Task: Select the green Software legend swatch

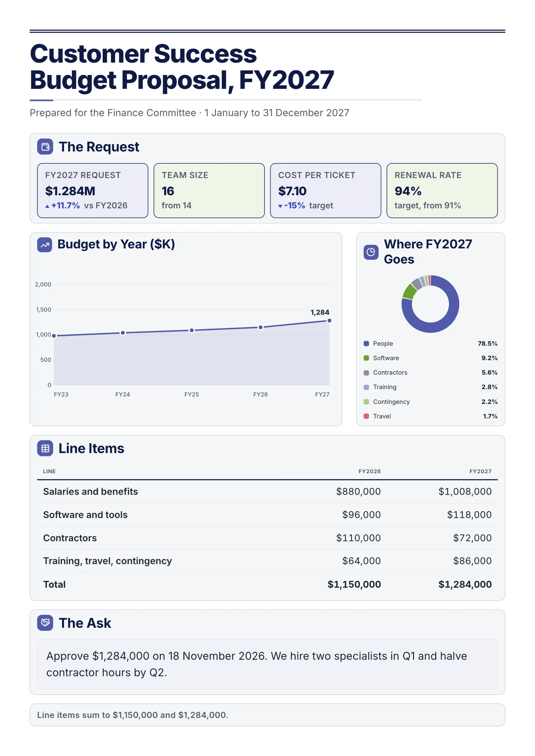Action: click(366, 358)
